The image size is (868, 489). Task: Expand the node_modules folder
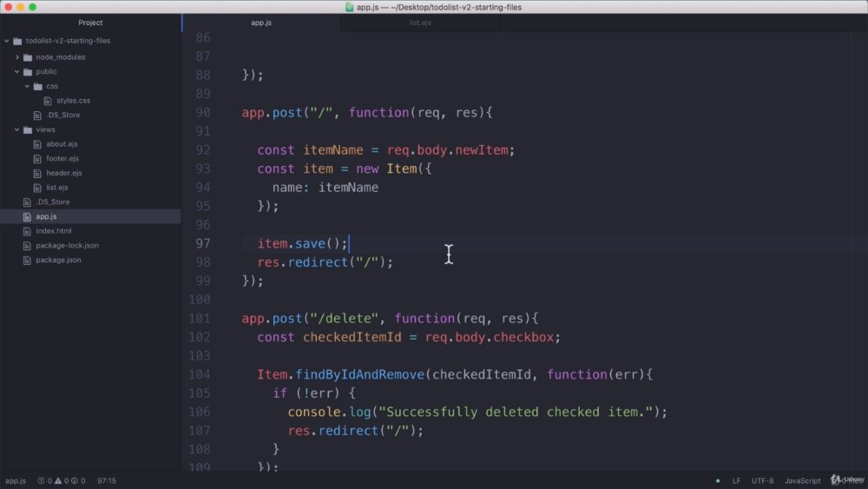pyautogui.click(x=17, y=57)
